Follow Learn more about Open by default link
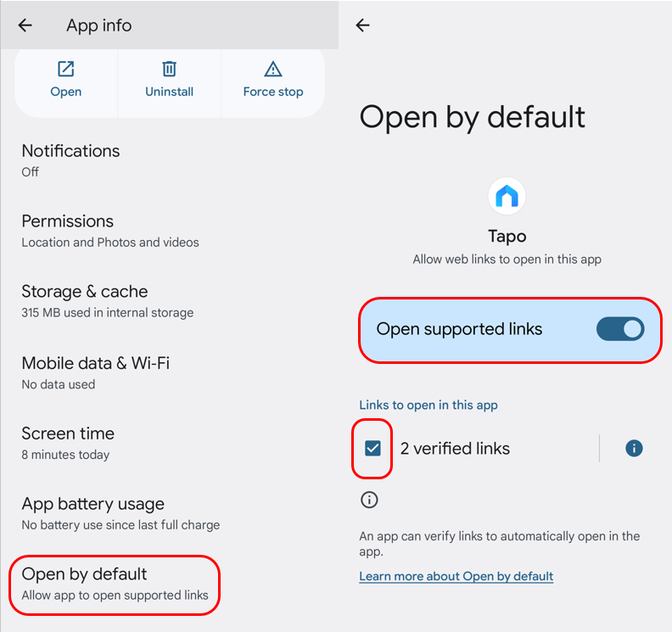Screen dimensions: 672x632 (x=456, y=576)
